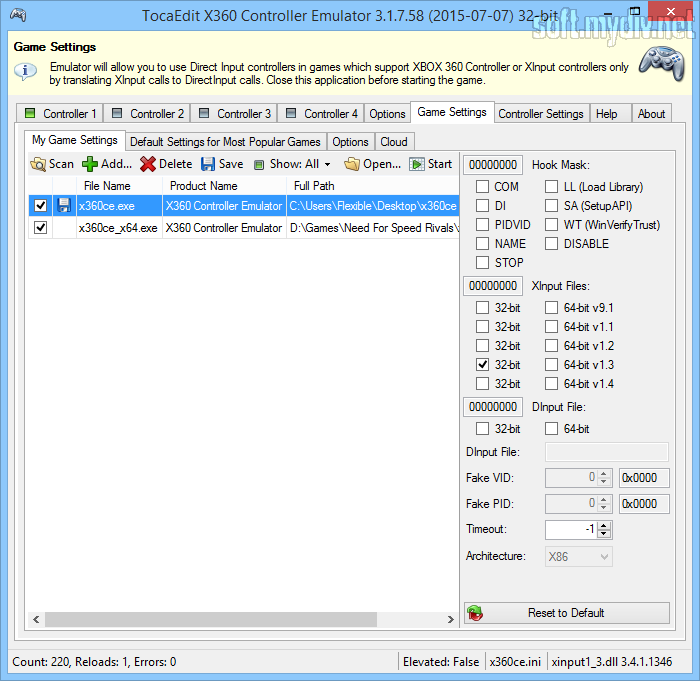
Task: Increase Fake VID with up arrow
Action: [x=604, y=474]
